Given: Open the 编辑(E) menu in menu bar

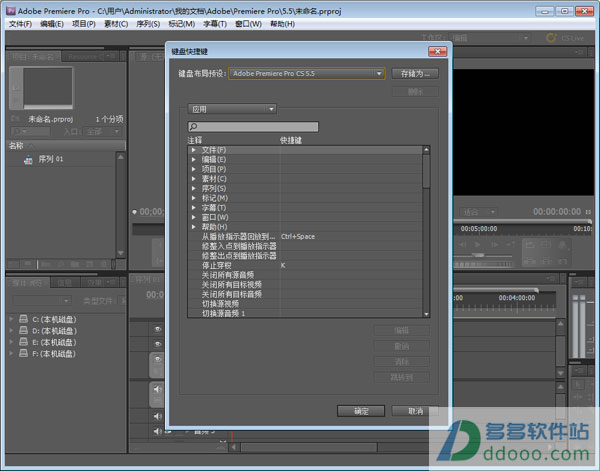Looking at the screenshot, I should point(52,24).
